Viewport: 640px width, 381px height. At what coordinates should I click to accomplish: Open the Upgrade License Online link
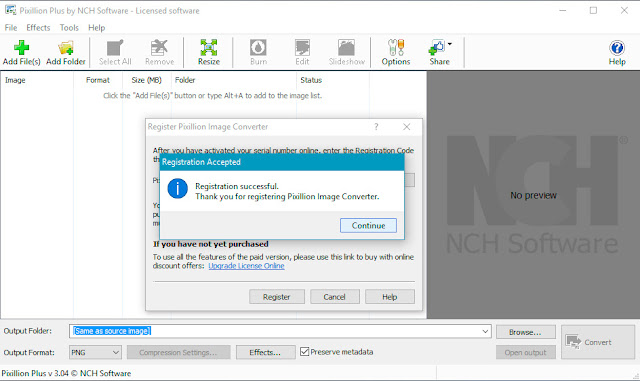coord(246,266)
